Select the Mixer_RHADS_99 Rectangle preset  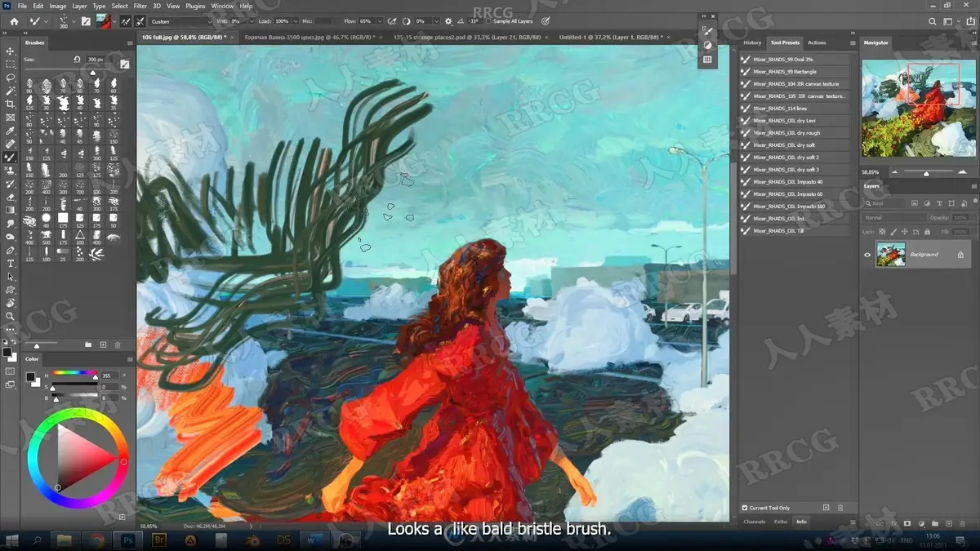(x=795, y=72)
